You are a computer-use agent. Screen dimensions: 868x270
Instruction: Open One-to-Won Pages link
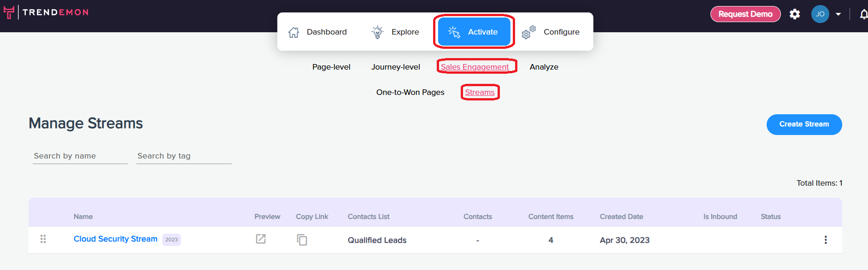click(x=411, y=92)
